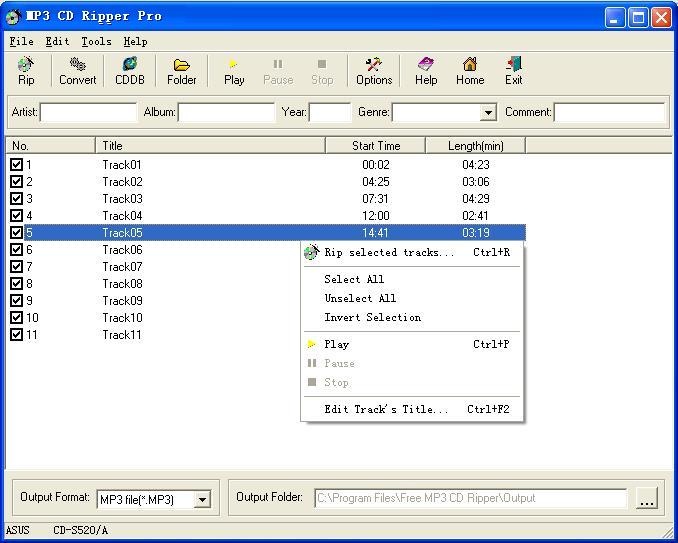Viewport: 678px width, 543px height.
Task: Untick the Track11 checkbox
Action: click(x=17, y=335)
